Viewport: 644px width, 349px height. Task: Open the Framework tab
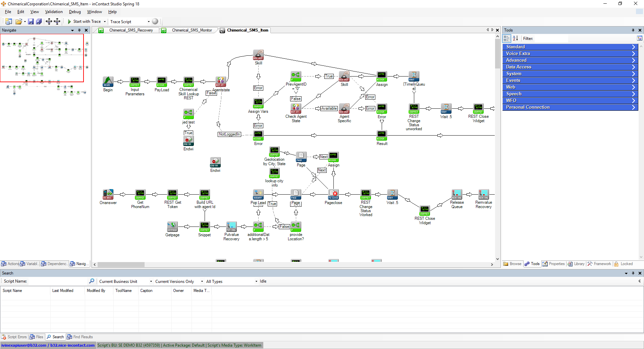599,264
